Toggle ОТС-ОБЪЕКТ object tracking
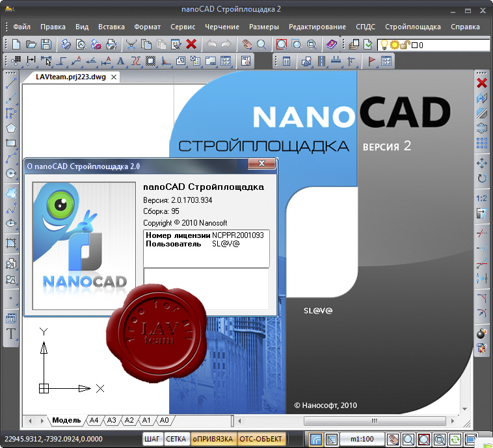Image resolution: width=493 pixels, height=448 pixels. [x=261, y=439]
